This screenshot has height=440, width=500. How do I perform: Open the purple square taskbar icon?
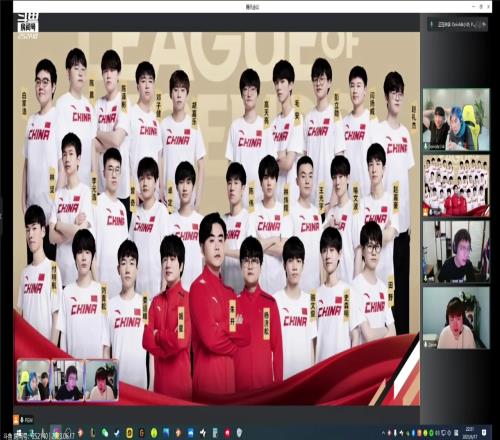pos(56,431)
